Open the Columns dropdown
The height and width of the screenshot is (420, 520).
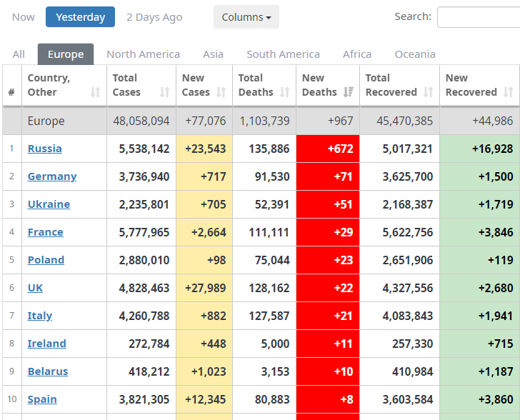[246, 17]
